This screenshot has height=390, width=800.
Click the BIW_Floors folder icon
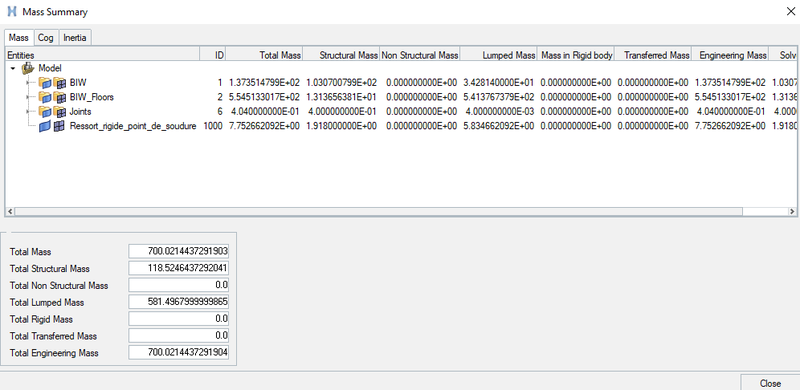[45, 97]
